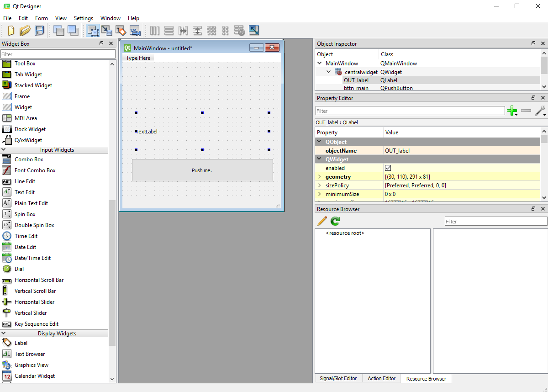The width and height of the screenshot is (548, 392).
Task: Float the Resource Browser panel
Action: [x=533, y=209]
